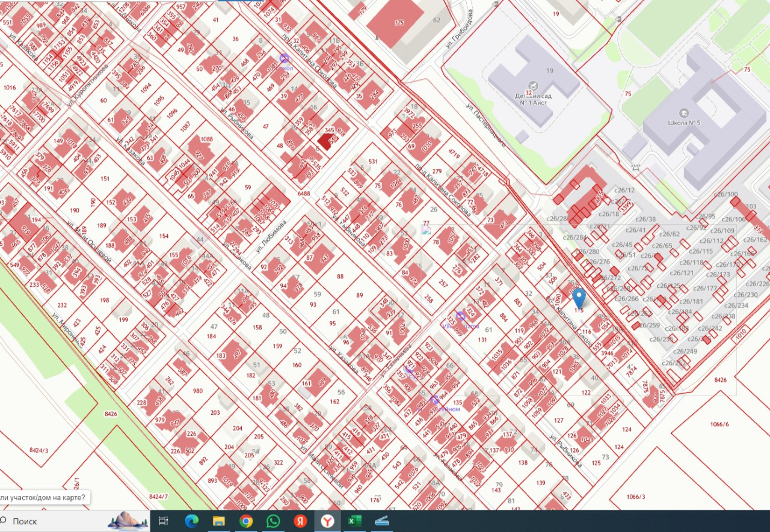
Task: Select parcel number 160
Action: pos(297,365)
